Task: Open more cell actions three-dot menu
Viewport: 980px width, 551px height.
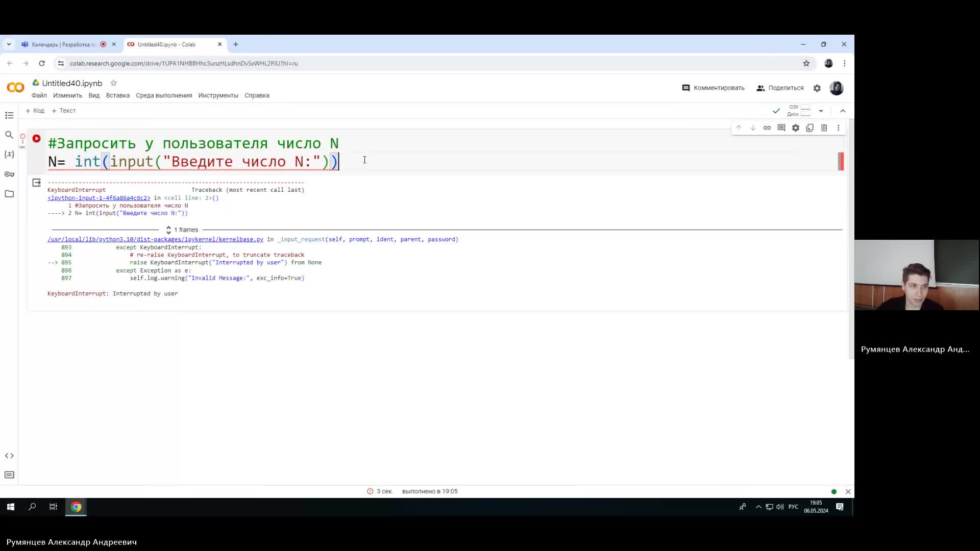Action: 839,128
